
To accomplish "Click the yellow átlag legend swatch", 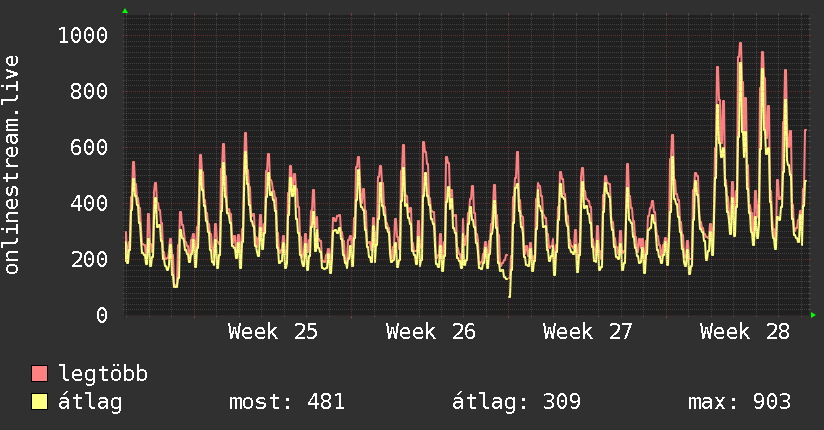I will 39,401.
